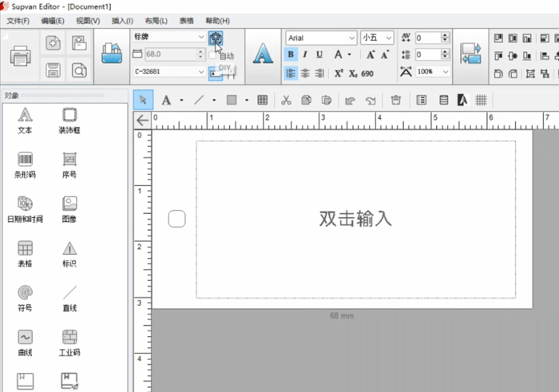Open the 100% character width scale box
This screenshot has width=559, height=392.
click(432, 72)
